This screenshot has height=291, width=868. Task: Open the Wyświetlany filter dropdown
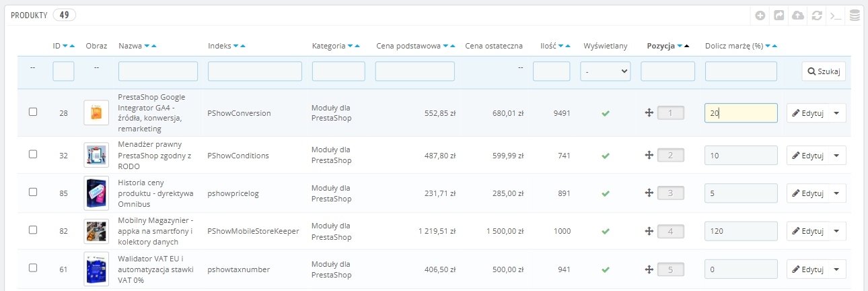click(x=606, y=71)
